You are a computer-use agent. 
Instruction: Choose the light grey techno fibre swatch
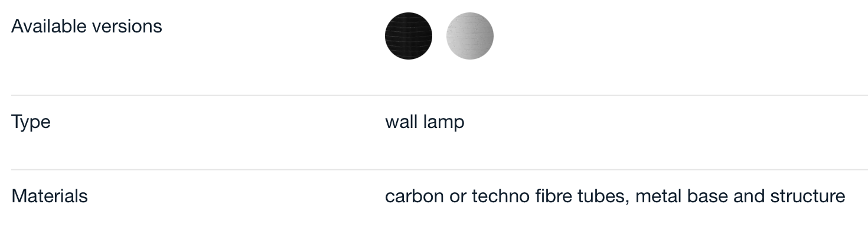tap(470, 36)
